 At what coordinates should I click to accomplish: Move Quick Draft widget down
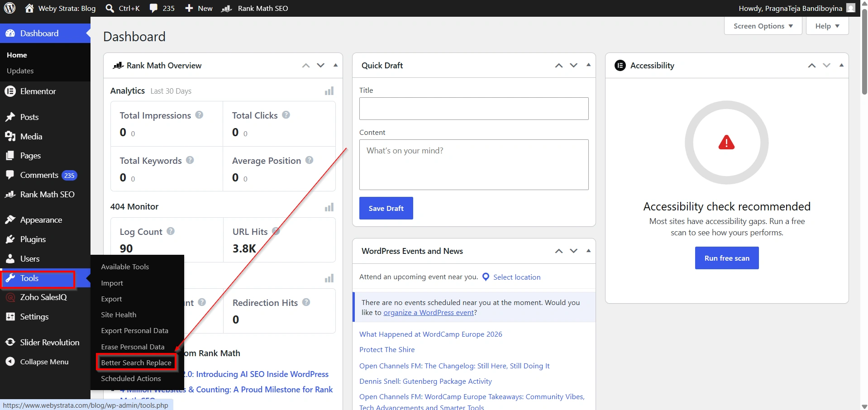574,65
